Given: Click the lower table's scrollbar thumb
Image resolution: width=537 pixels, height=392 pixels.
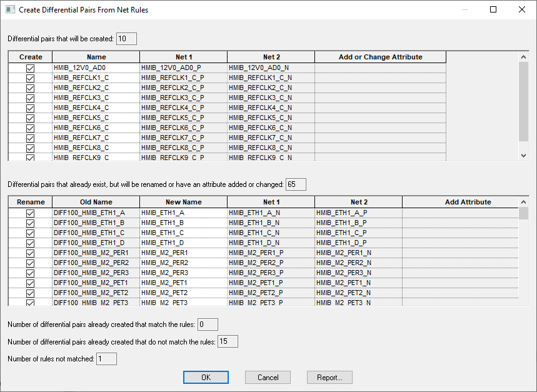Looking at the screenshot, I should 524,213.
